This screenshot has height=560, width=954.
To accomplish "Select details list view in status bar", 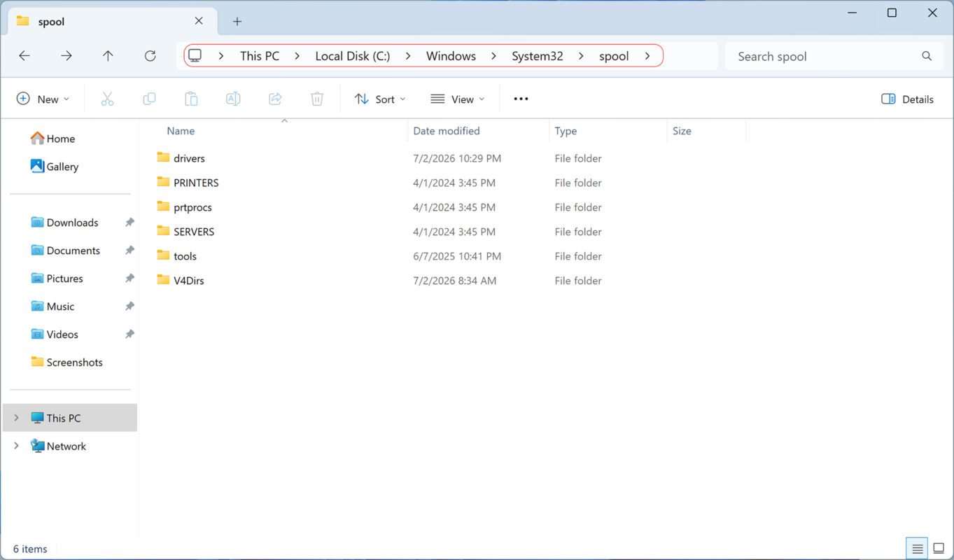I will click(917, 549).
